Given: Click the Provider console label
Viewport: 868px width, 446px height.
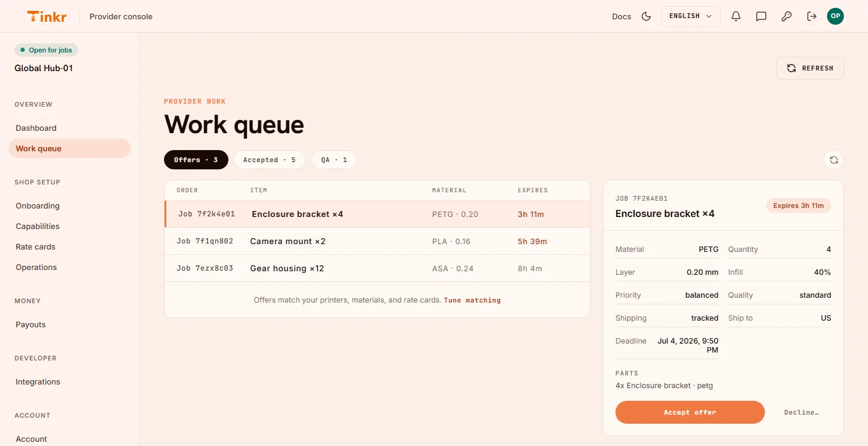Looking at the screenshot, I should pos(121,16).
